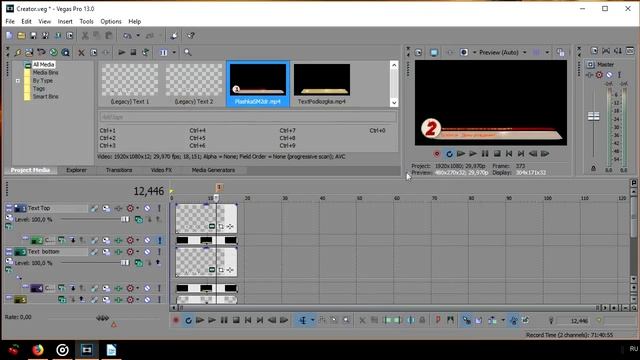
Task: Solo the Text Top track
Action: click(159, 209)
